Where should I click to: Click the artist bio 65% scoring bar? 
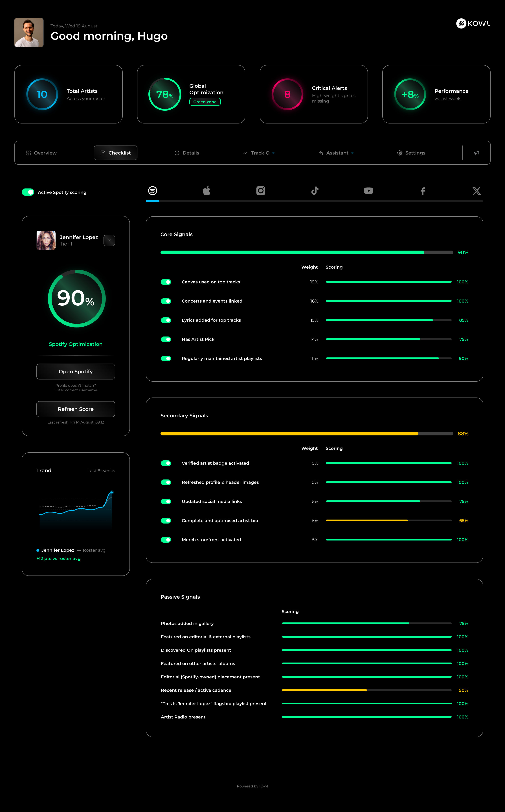pos(389,520)
